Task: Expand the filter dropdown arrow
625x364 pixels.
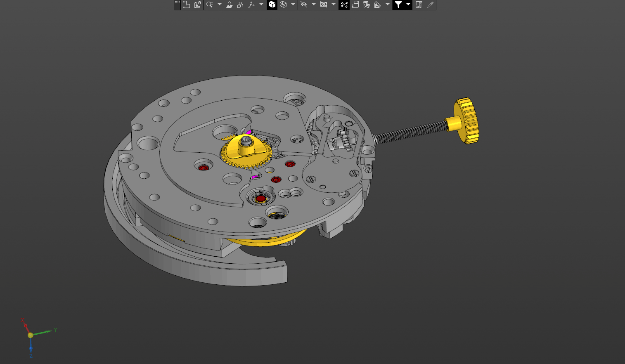Action: click(x=408, y=5)
